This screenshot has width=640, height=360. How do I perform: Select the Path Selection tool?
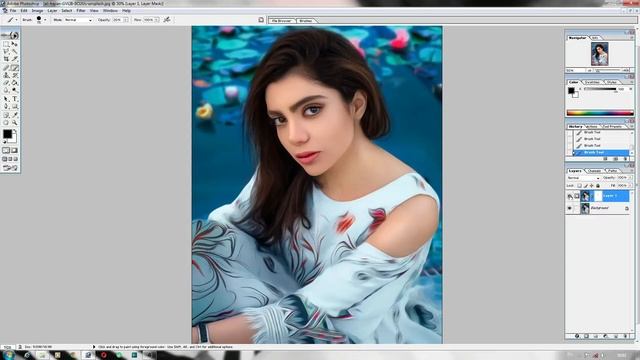tap(6, 99)
